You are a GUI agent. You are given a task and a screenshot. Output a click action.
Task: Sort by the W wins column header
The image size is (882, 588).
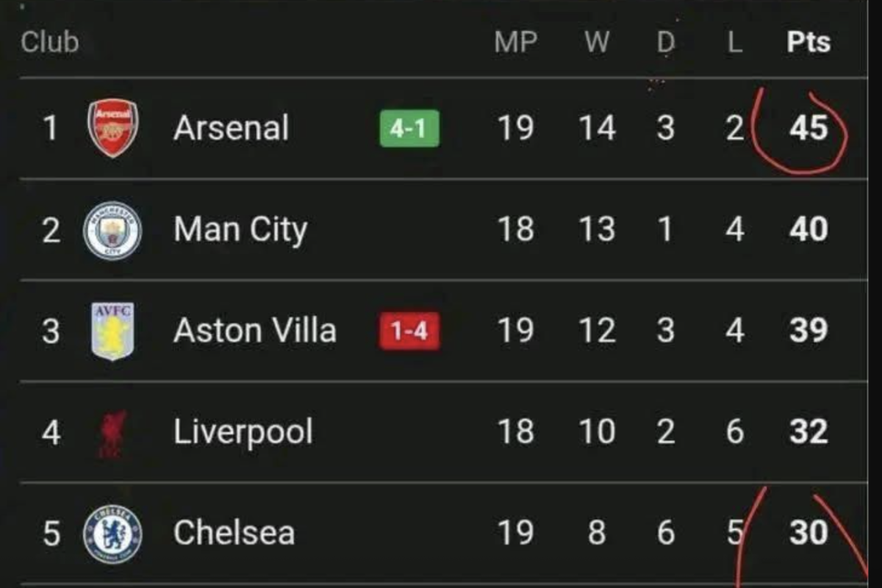point(597,42)
